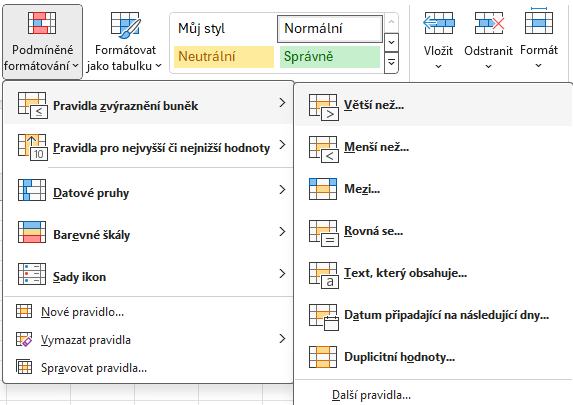The width and height of the screenshot is (573, 405).
Task: Click the Duplicitní hodnoty icon
Action: 323,357
